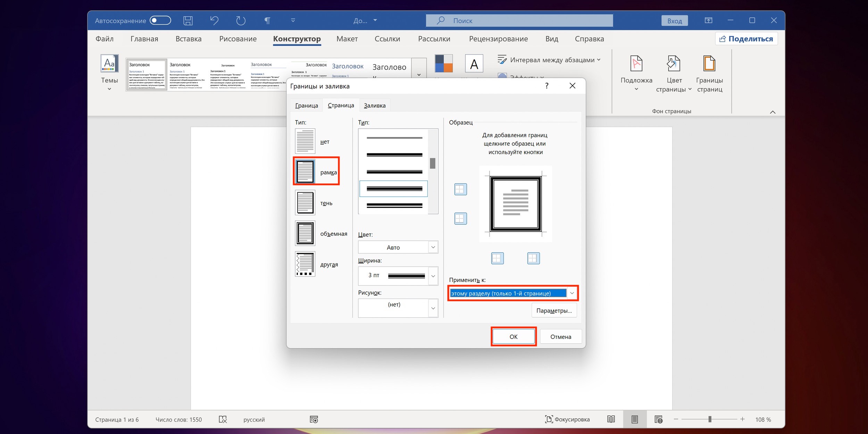Toggle paragraph marks pilcrow icon

[x=267, y=21]
